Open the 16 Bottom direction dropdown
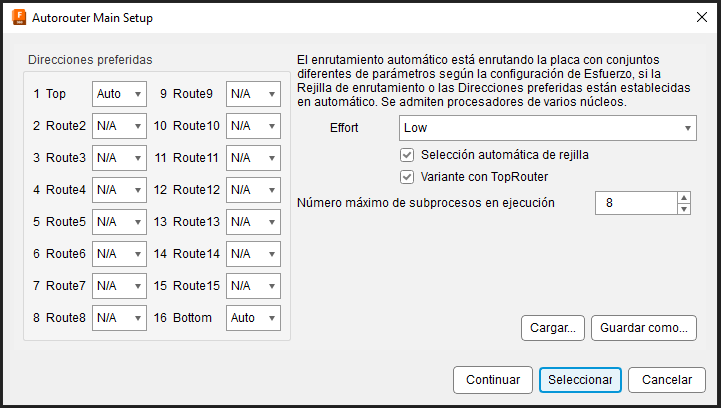This screenshot has height=408, width=721. [253, 318]
